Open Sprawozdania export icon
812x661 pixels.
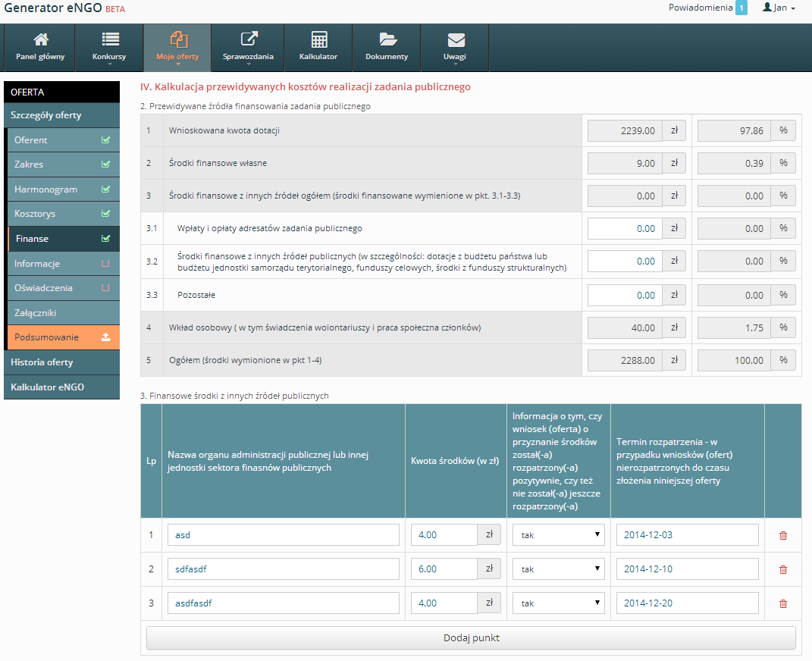tap(249, 39)
